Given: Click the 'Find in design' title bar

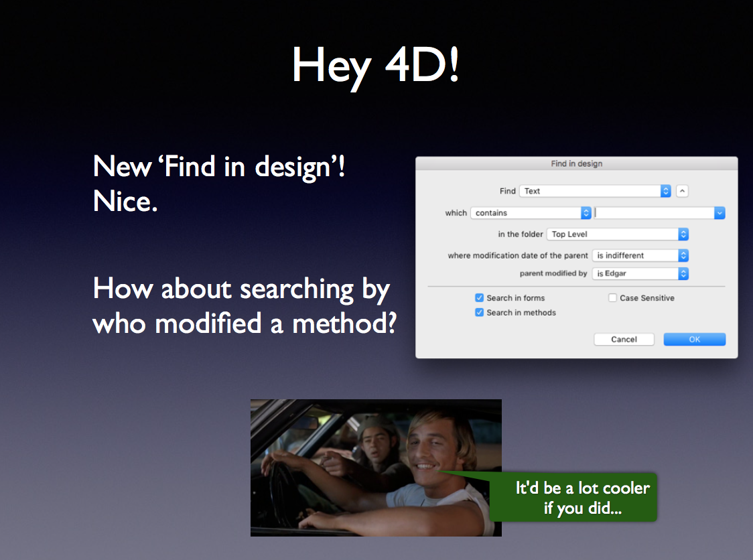Looking at the screenshot, I should pos(576,163).
